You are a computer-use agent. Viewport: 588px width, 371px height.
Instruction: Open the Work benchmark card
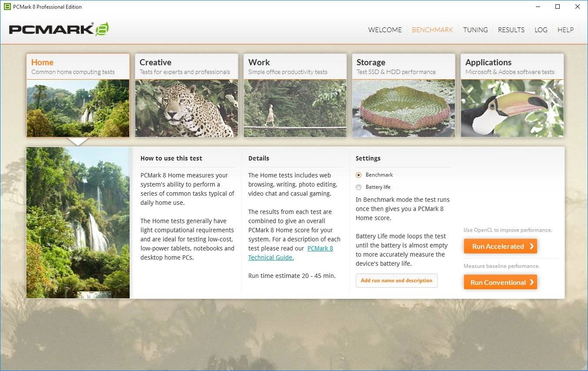(x=295, y=95)
